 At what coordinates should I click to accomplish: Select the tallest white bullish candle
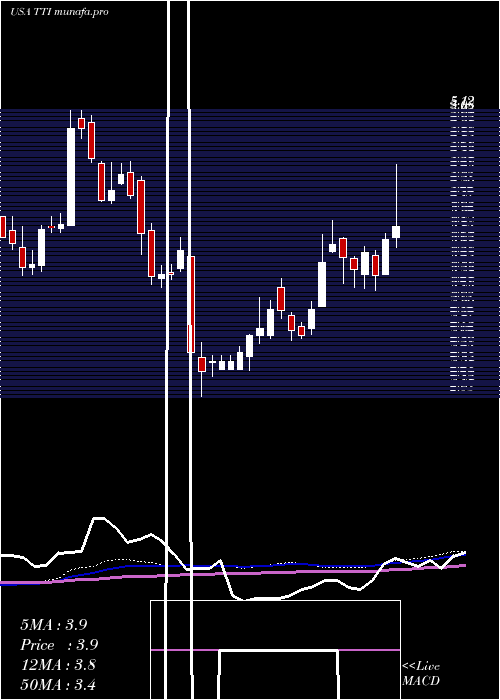(71, 177)
